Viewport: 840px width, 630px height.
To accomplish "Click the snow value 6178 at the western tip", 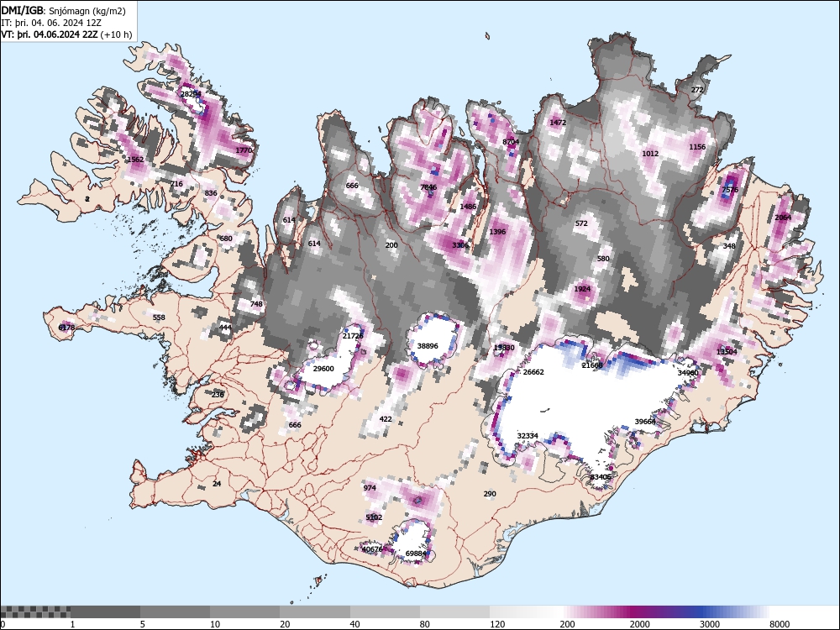I will 67,328.
